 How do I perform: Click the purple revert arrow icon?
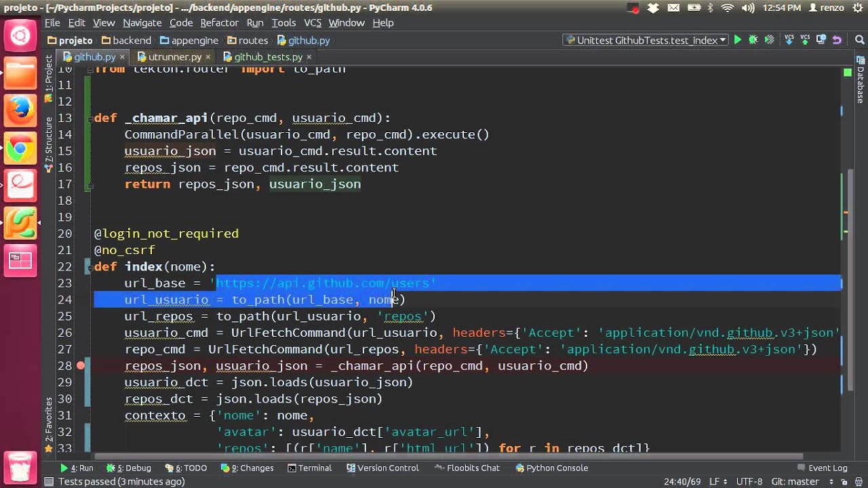837,41
